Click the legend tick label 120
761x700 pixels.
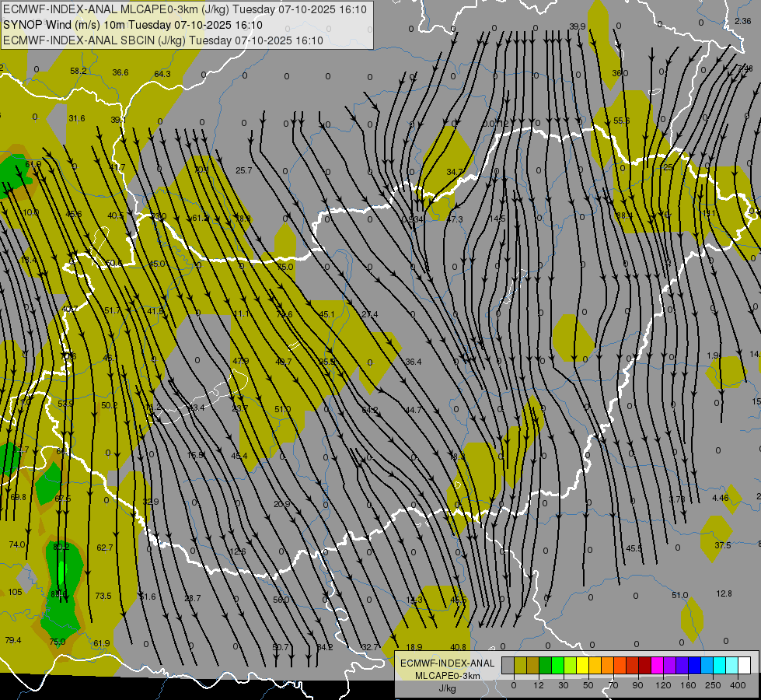click(x=662, y=684)
